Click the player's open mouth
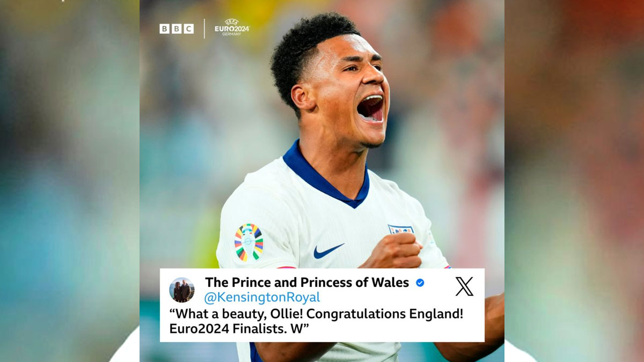This screenshot has width=644, height=362. coord(371,109)
